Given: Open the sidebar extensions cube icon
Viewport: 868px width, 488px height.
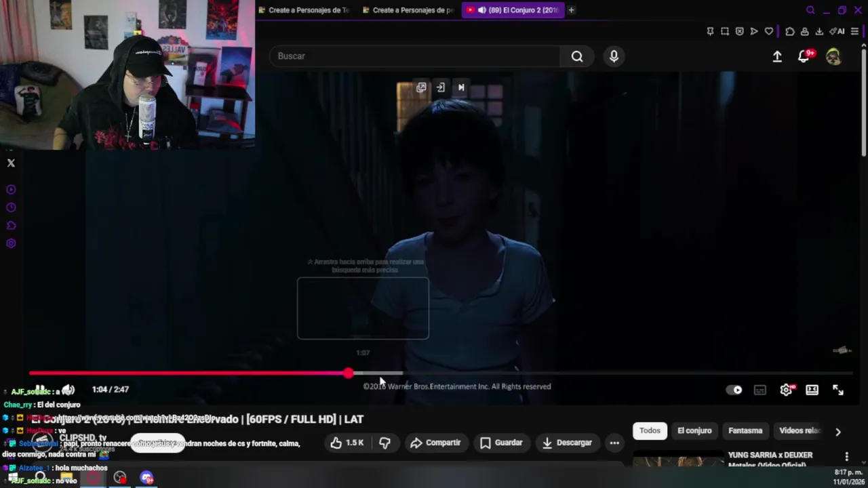Looking at the screenshot, I should [11, 226].
